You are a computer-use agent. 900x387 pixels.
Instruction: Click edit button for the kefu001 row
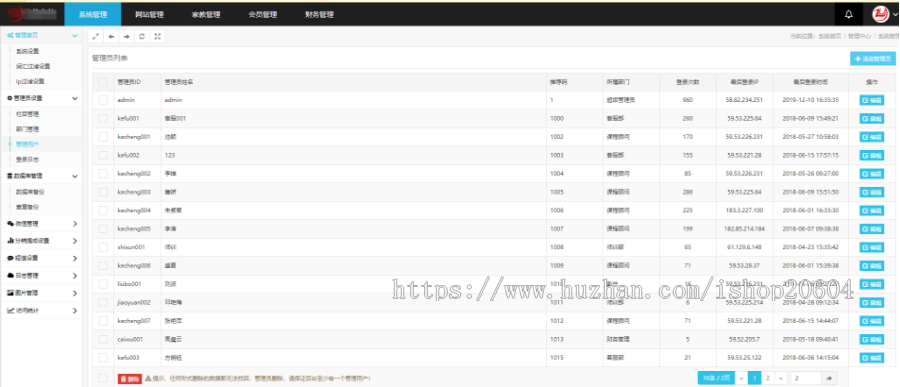point(871,118)
